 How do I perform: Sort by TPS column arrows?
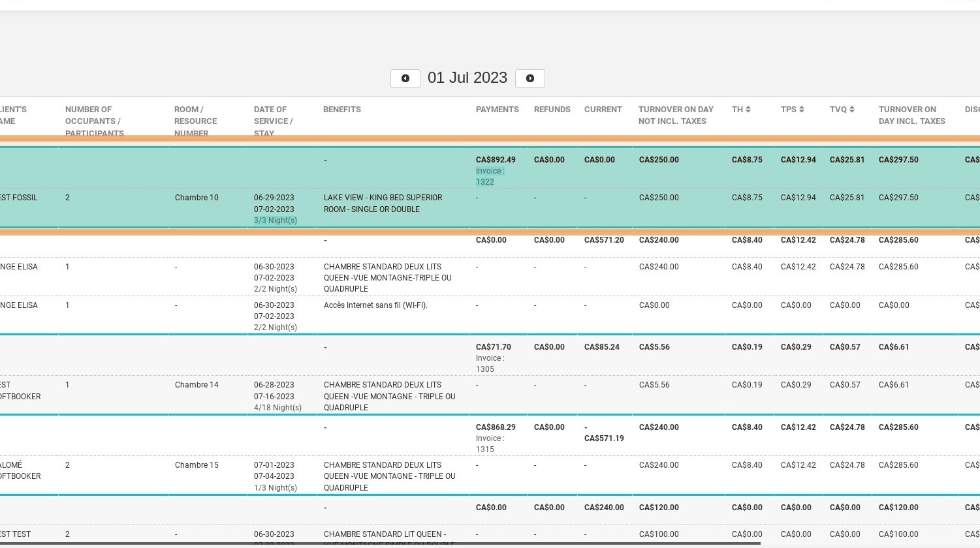801,110
